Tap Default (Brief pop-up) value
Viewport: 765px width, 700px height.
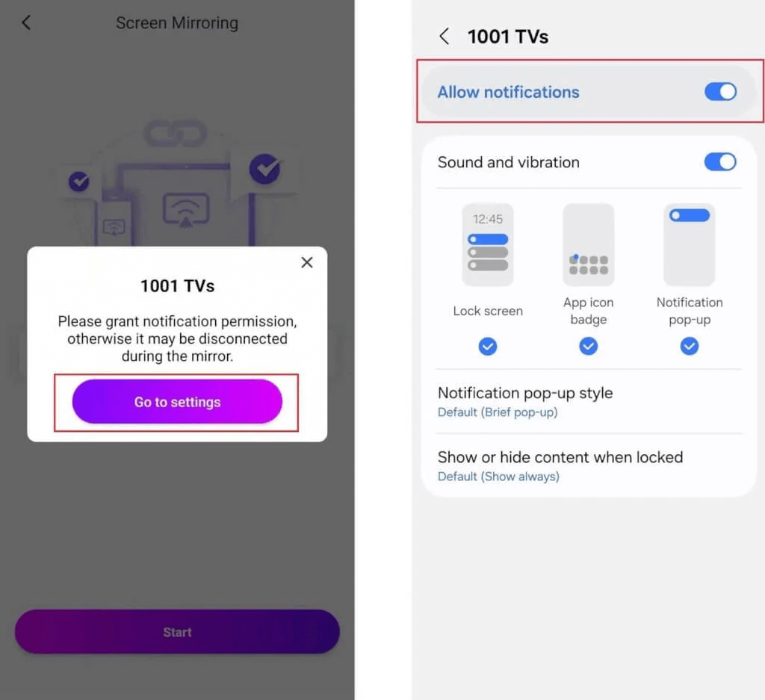tap(497, 412)
